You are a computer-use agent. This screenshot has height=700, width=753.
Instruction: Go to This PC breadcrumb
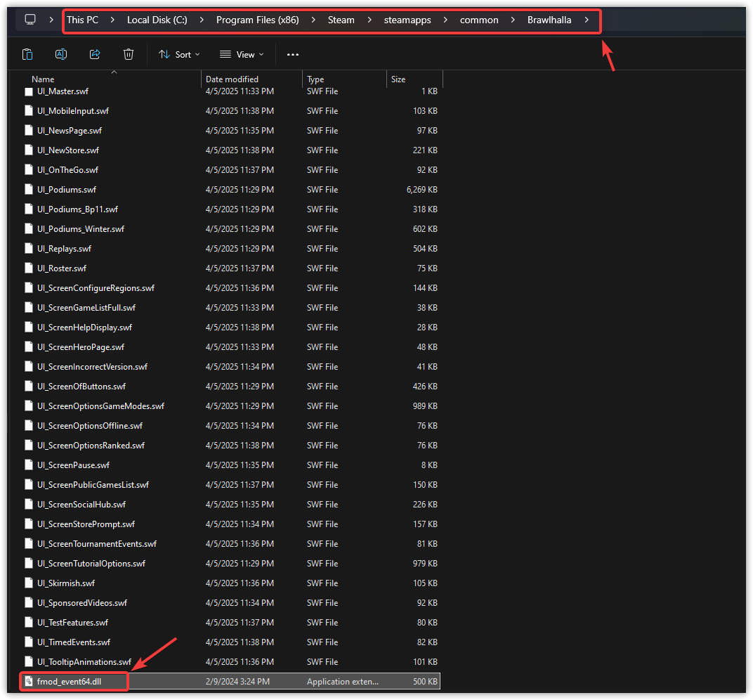tap(82, 20)
